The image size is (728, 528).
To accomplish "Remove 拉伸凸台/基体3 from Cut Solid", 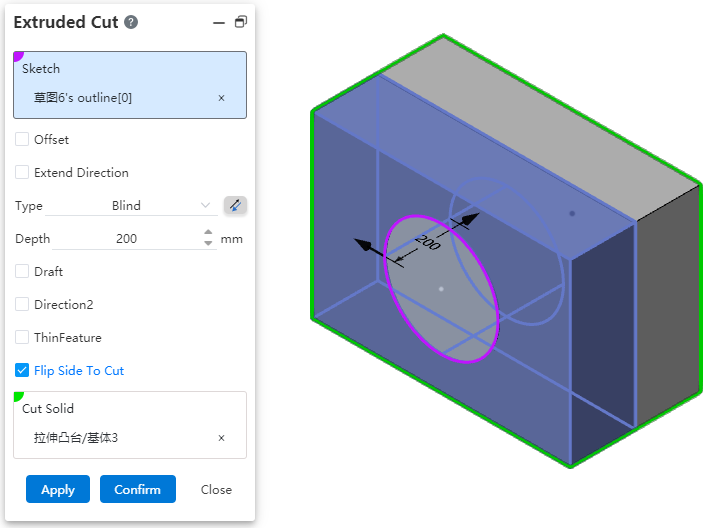I will tap(221, 438).
